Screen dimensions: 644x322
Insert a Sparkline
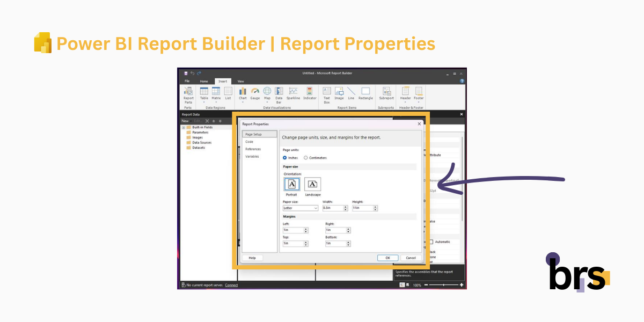pos(293,91)
